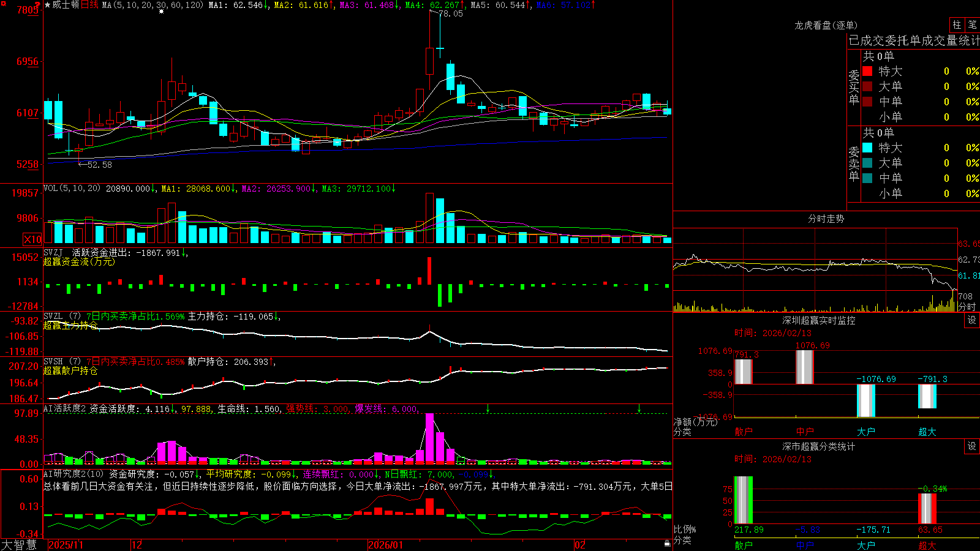Click the lock icon at bottom of chart
This screenshot has width=980, height=551.
668,544
